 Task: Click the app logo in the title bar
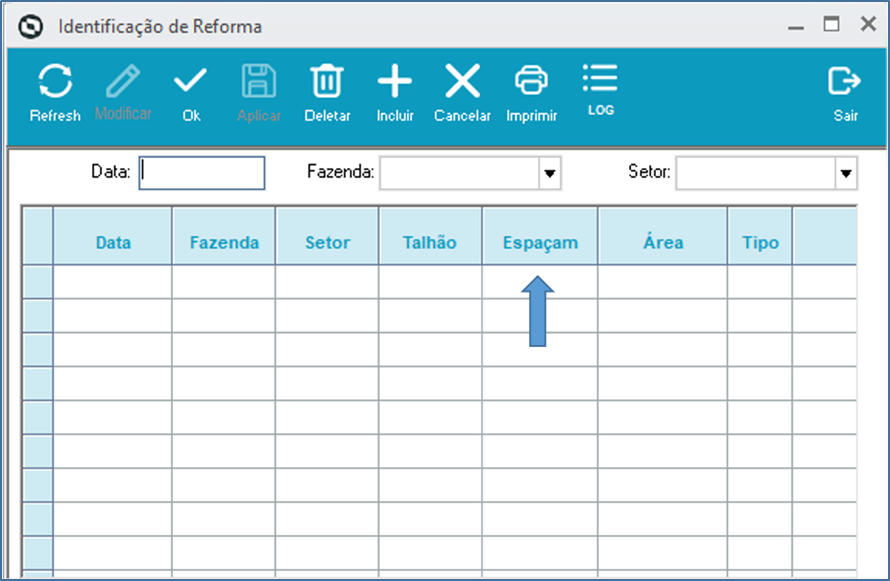click(30, 27)
